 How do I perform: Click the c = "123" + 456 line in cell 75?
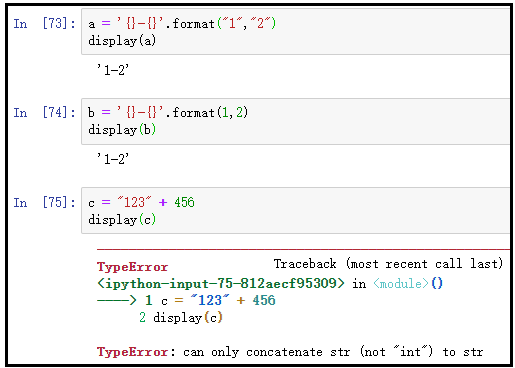pos(141,202)
